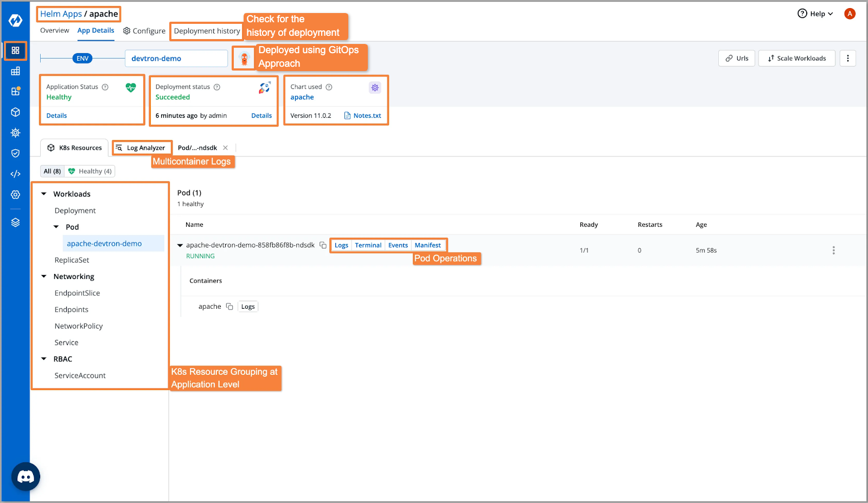Select ServiceAccount in the resource tree
The image size is (868, 503).
[x=80, y=375]
